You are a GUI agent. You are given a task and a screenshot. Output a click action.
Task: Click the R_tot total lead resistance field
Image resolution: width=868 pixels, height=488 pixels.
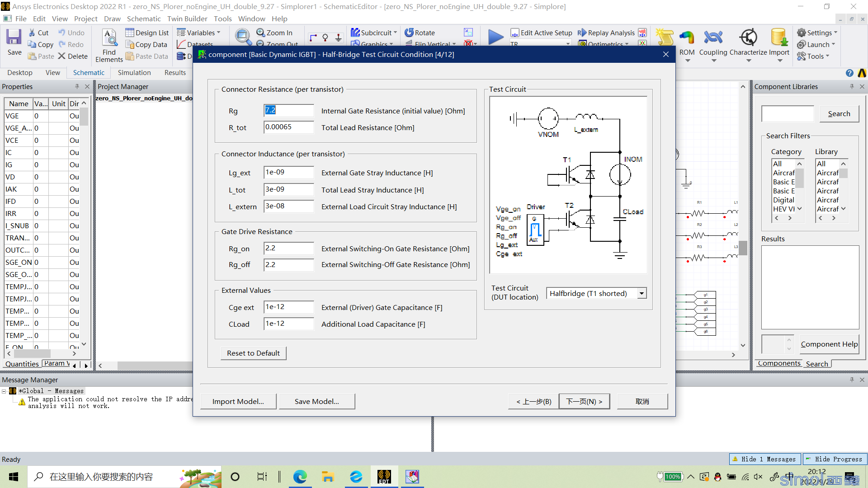tap(288, 127)
